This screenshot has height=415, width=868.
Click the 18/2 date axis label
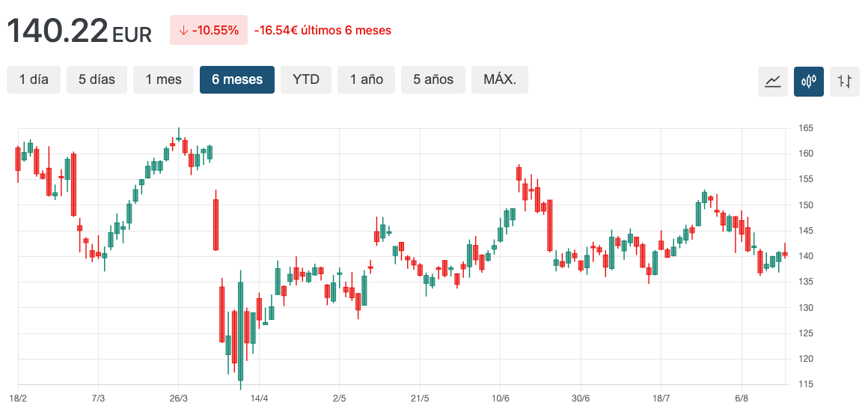(x=18, y=399)
